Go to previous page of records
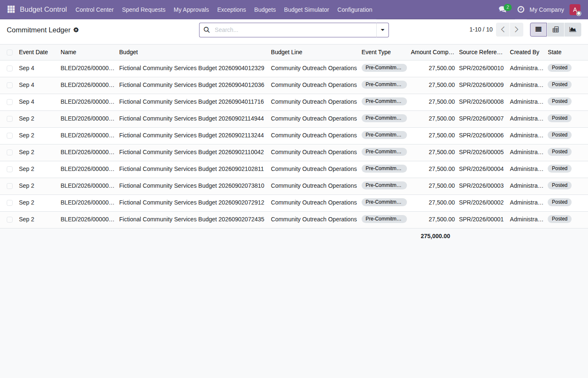The height and width of the screenshot is (378, 588). (503, 30)
